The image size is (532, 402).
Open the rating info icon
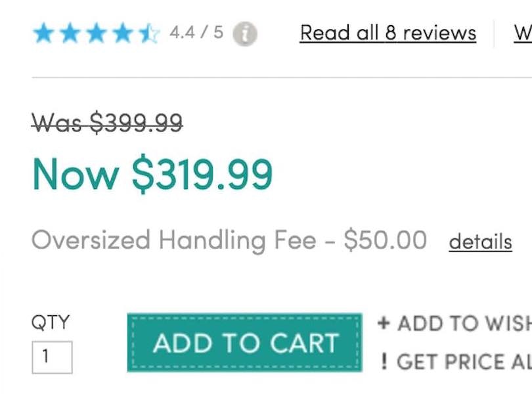pos(245,33)
